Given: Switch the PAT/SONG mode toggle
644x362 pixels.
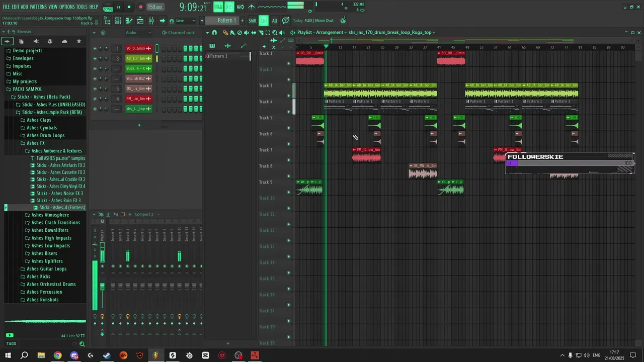Looking at the screenshot, I should tap(108, 7).
